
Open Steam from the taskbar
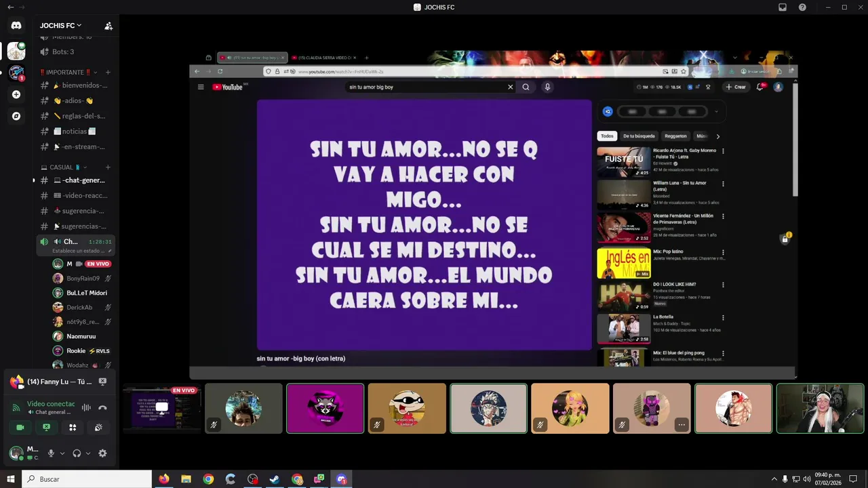(x=275, y=479)
